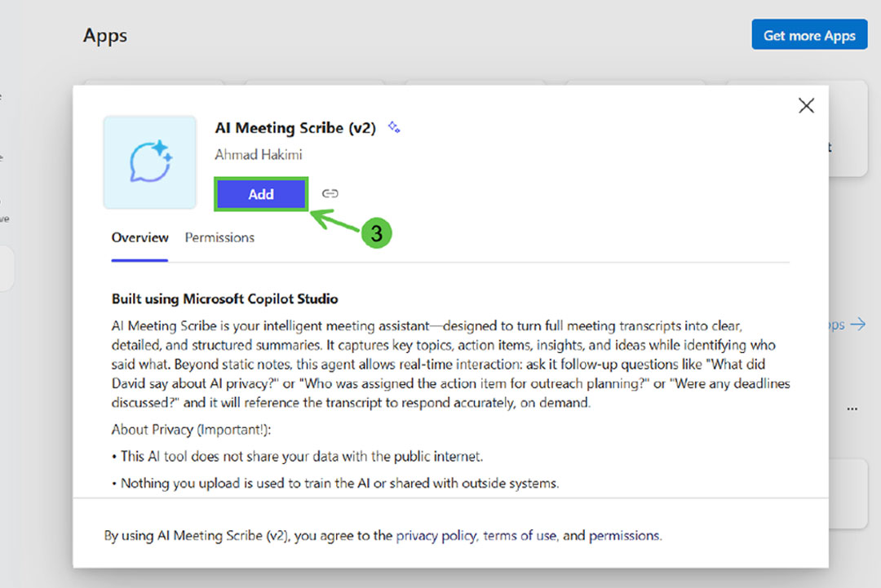881x588 pixels.
Task: Click the Add button for AI Meeting Scribe
Action: 261,194
